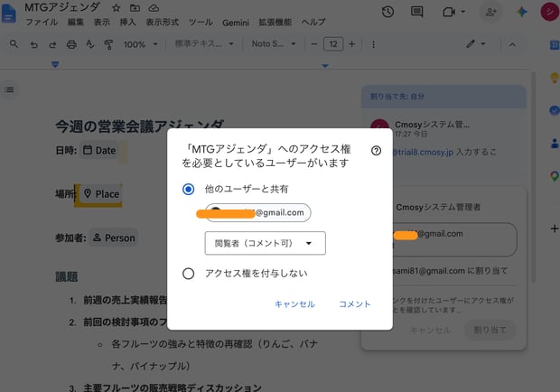Open the 拡張機能 menu
The width and height of the screenshot is (560, 392).
(275, 23)
